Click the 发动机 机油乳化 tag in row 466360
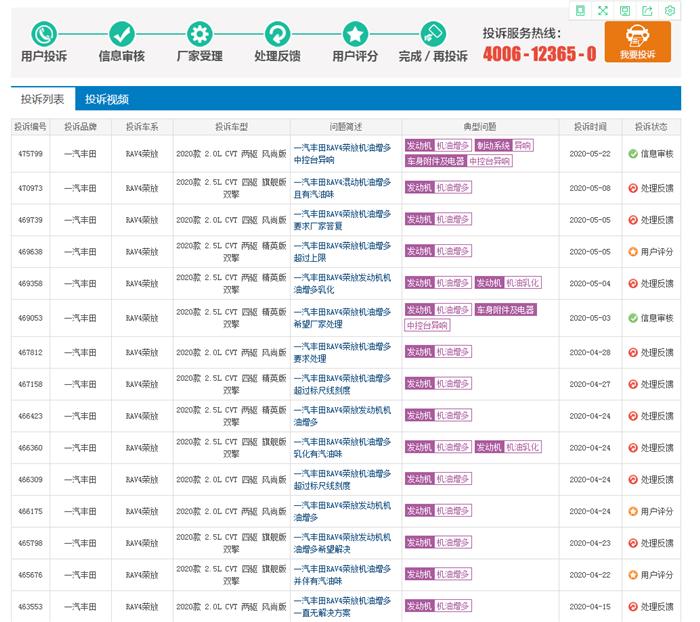 coord(508,447)
